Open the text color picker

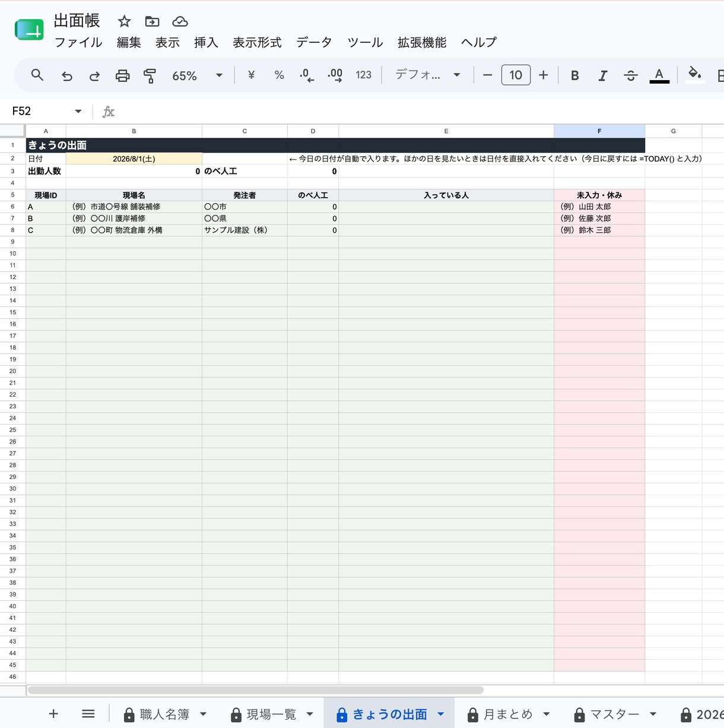click(659, 75)
